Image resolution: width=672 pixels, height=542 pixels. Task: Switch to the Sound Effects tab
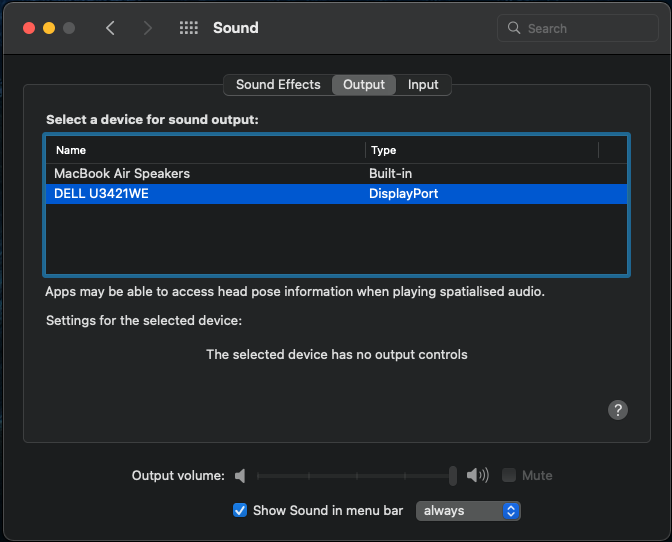click(278, 85)
